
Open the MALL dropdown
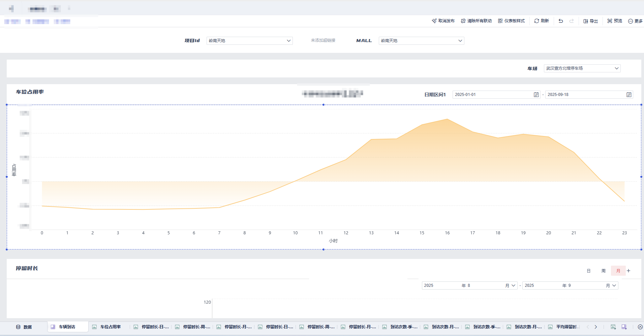pos(421,41)
